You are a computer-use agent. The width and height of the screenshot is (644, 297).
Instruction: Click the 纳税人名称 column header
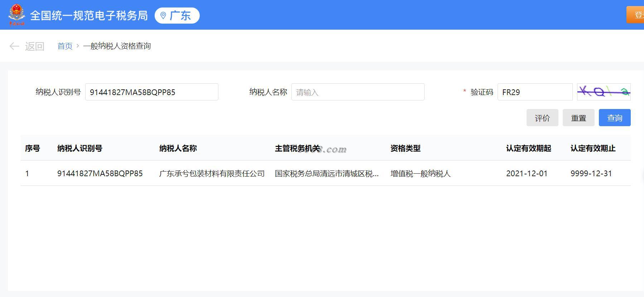pyautogui.click(x=178, y=148)
